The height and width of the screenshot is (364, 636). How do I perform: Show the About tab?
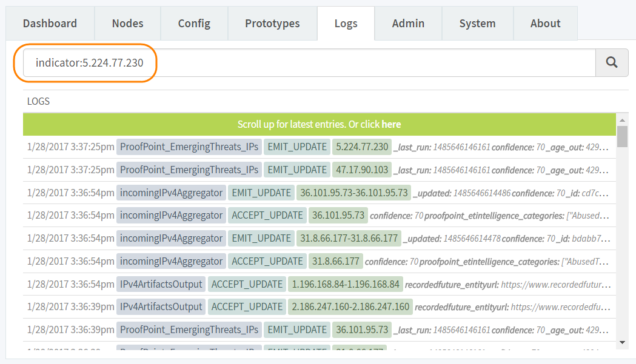[545, 24]
